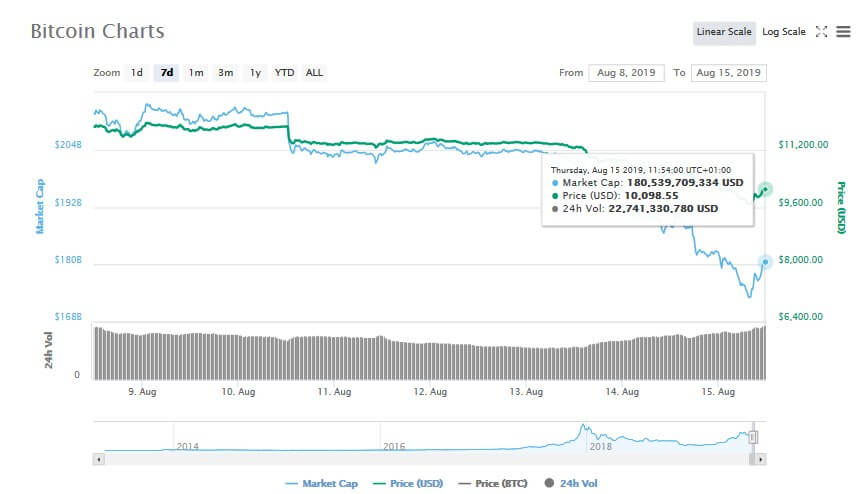The width and height of the screenshot is (862, 494).
Task: Click the 9. Aug date label
Action: (142, 392)
